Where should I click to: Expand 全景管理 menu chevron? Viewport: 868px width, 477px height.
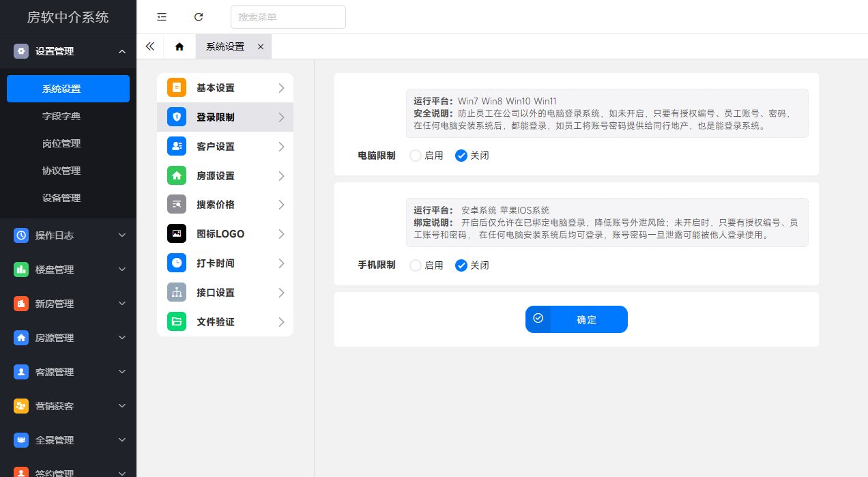pyautogui.click(x=122, y=440)
